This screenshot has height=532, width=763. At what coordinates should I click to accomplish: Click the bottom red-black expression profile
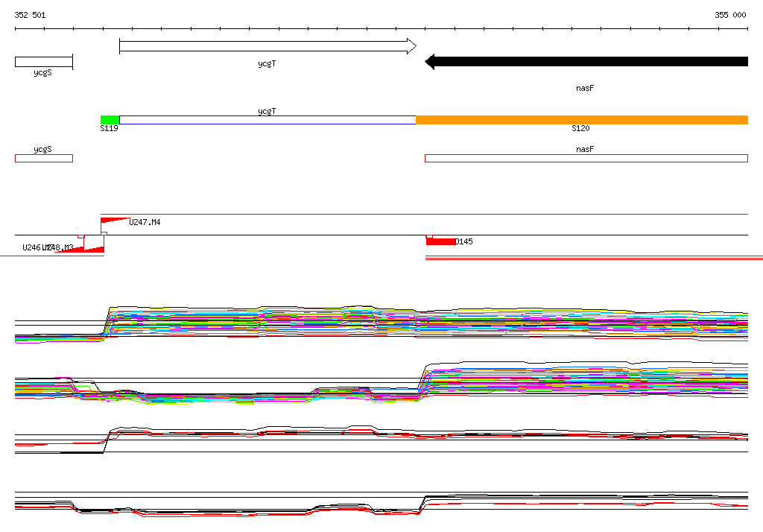tap(381, 504)
